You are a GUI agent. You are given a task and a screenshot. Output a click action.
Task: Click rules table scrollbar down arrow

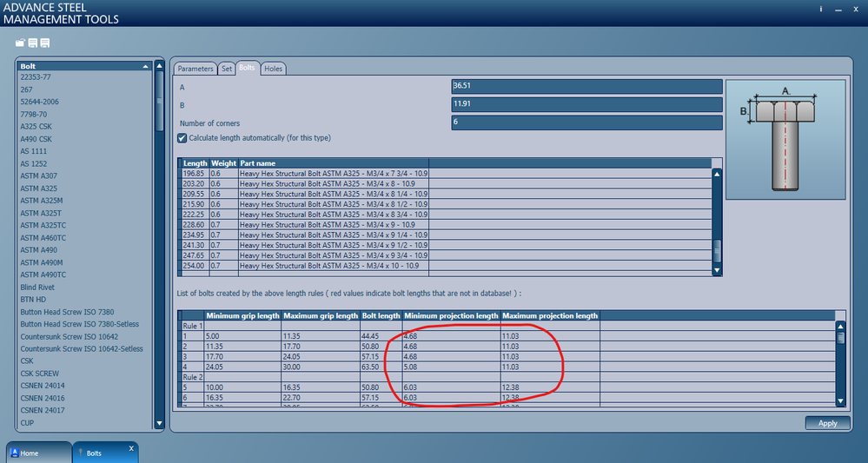point(840,401)
